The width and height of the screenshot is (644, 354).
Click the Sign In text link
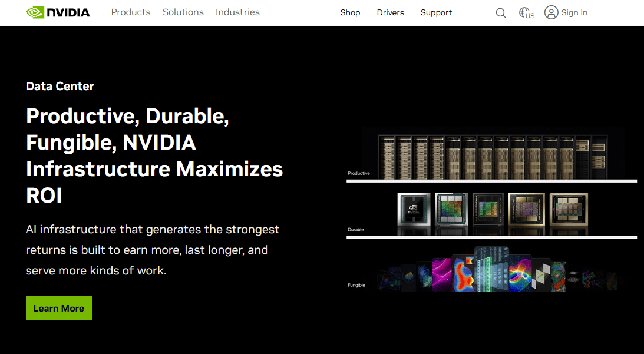[x=574, y=13]
